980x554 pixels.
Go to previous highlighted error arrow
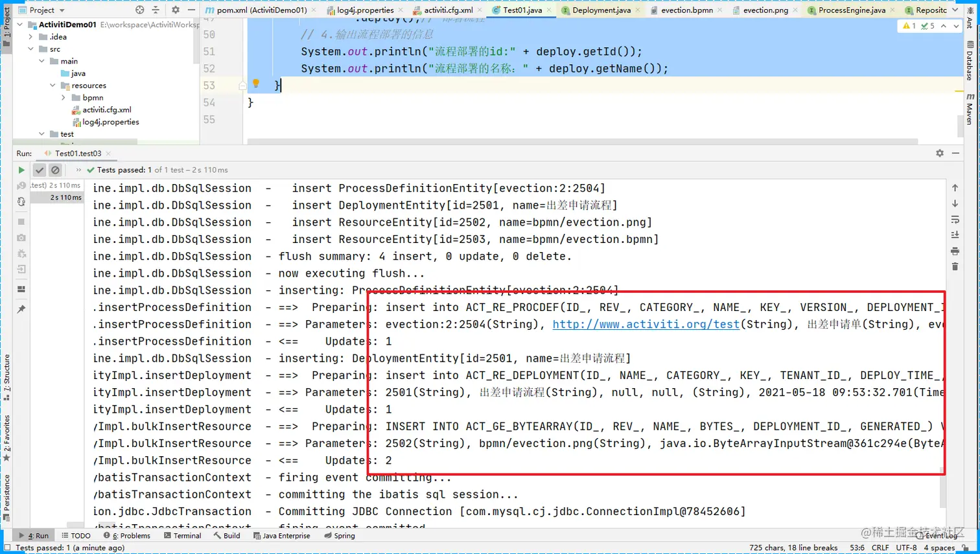944,26
